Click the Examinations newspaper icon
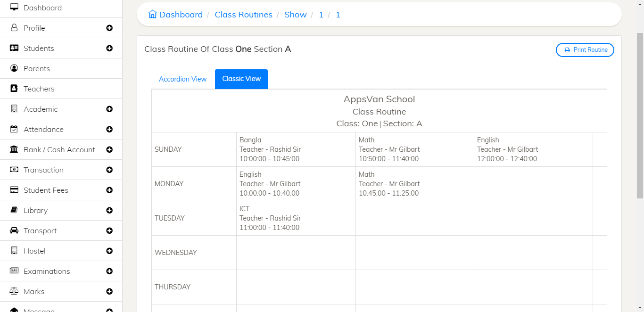Screen dimensions: 644x312 [x=14, y=271]
